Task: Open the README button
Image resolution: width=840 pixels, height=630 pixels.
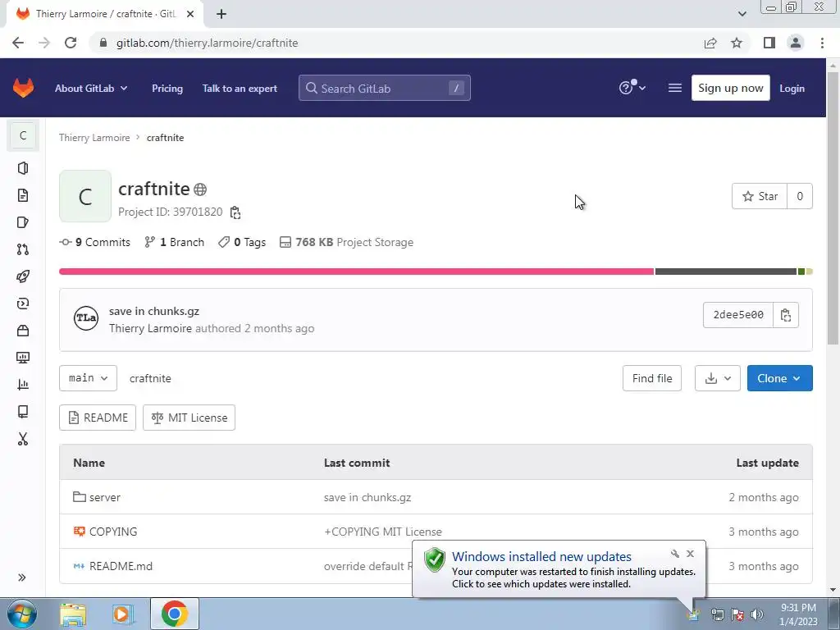Action: tap(98, 418)
